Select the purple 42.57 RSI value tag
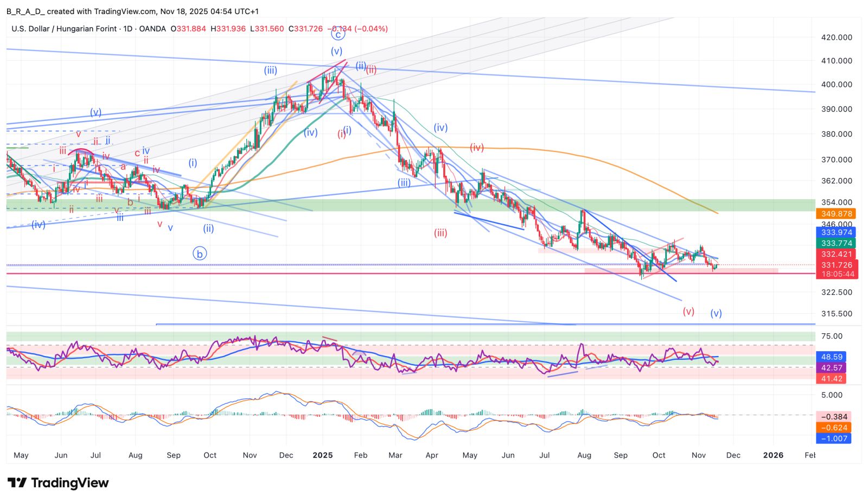This screenshot has height=502, width=868. click(x=832, y=367)
